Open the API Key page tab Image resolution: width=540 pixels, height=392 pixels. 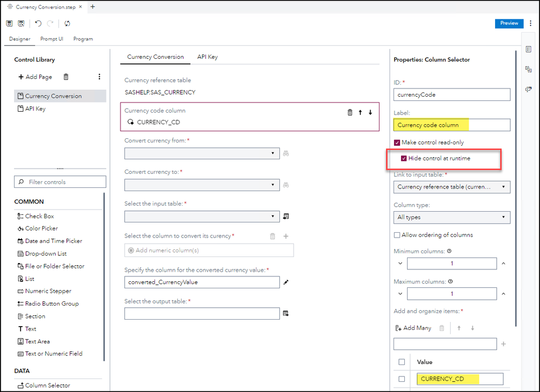point(207,57)
